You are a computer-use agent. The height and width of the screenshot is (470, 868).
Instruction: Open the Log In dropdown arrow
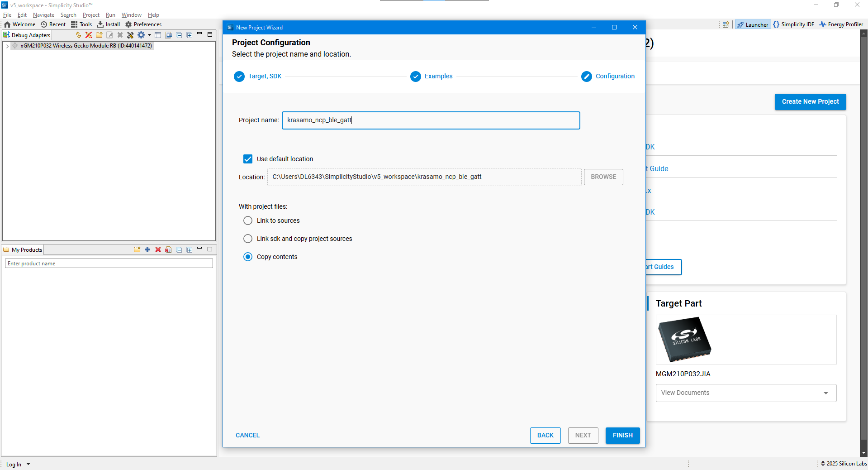click(28, 464)
